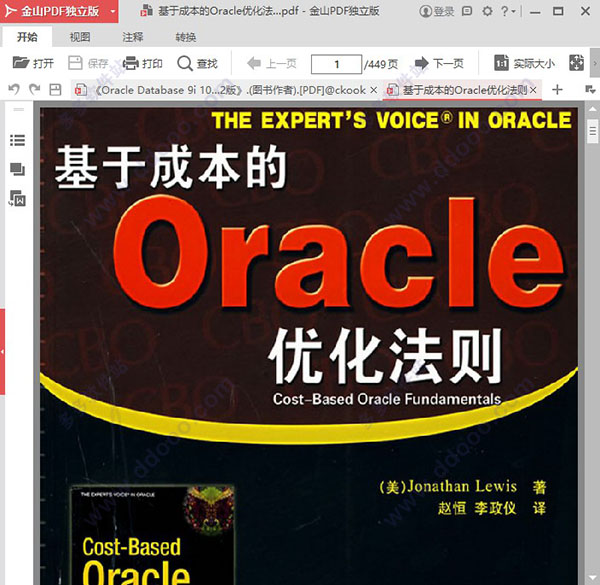Open settings gear in title bar
The width and height of the screenshot is (600, 585).
487,11
